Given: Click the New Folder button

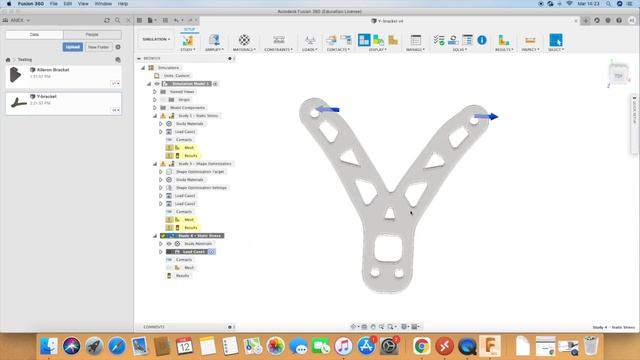Looking at the screenshot, I should point(98,47).
